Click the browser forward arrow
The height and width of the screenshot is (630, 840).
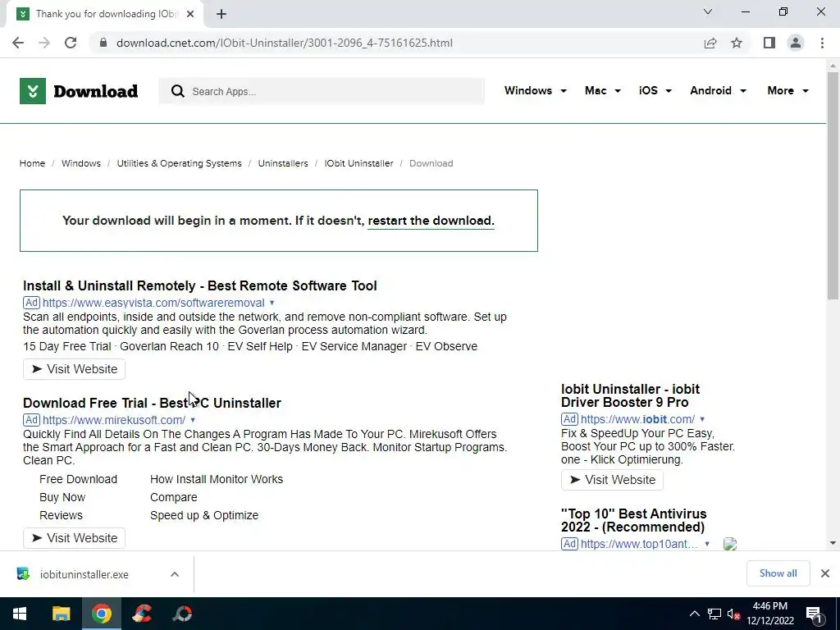(x=44, y=43)
